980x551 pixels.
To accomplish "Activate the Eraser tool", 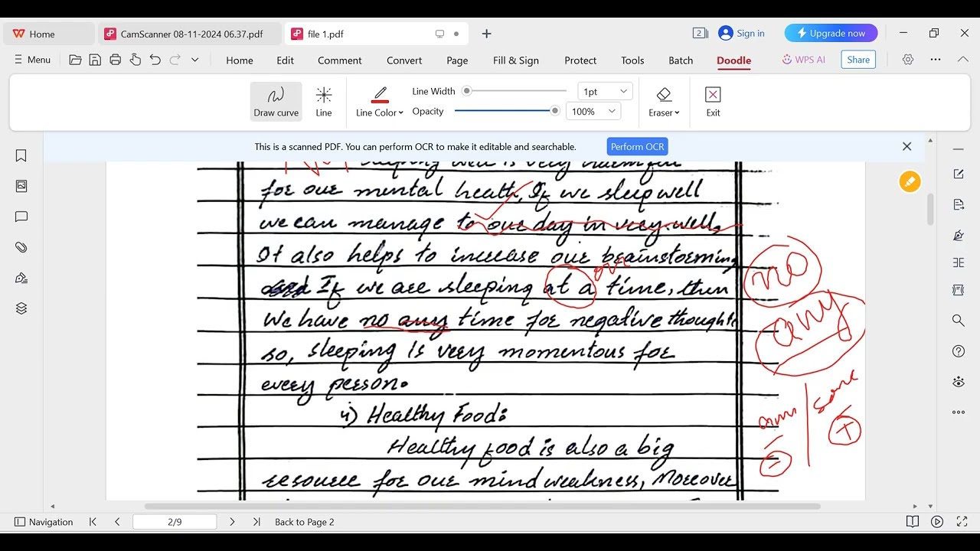I will (661, 100).
